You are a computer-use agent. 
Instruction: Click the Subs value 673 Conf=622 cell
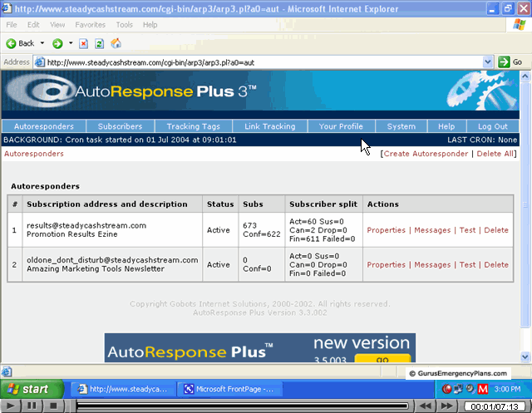pyautogui.click(x=262, y=230)
